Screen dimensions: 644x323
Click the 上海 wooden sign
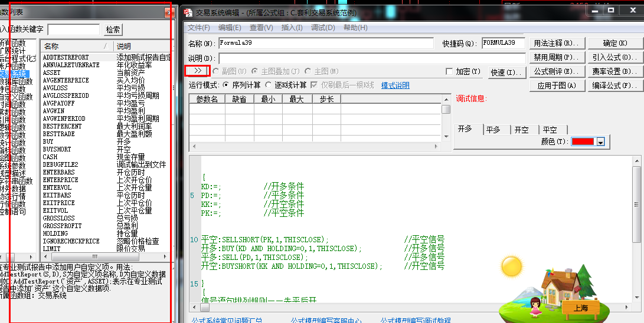tap(580, 308)
